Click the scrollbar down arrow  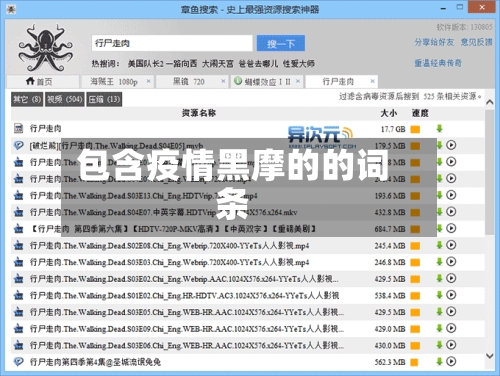[x=489, y=356]
